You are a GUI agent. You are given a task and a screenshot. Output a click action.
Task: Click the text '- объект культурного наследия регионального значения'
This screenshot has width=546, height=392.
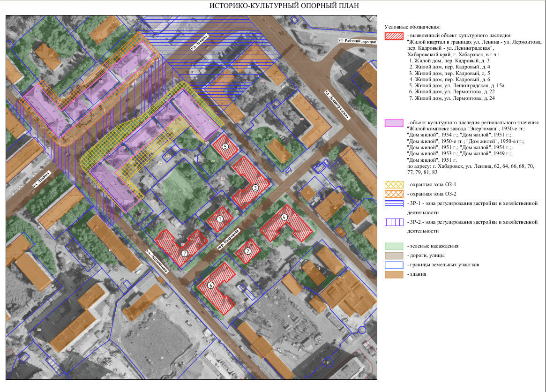click(x=473, y=123)
